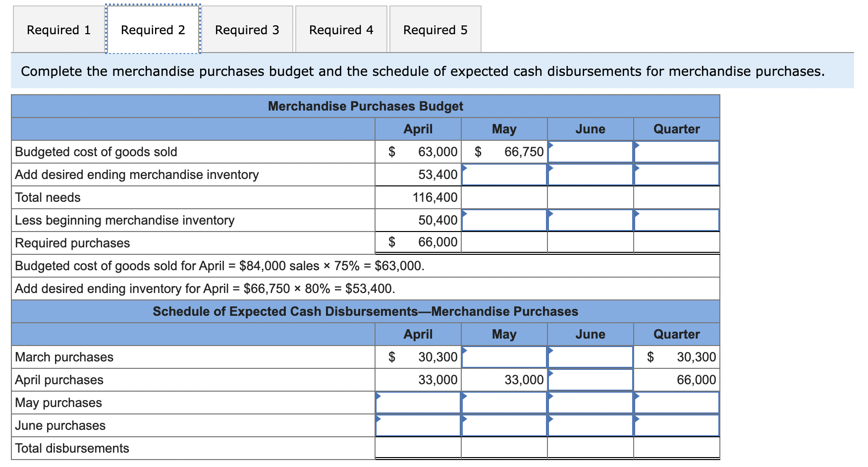The width and height of the screenshot is (868, 467).
Task: Click April ending inventory value 53,400
Action: click(x=438, y=175)
